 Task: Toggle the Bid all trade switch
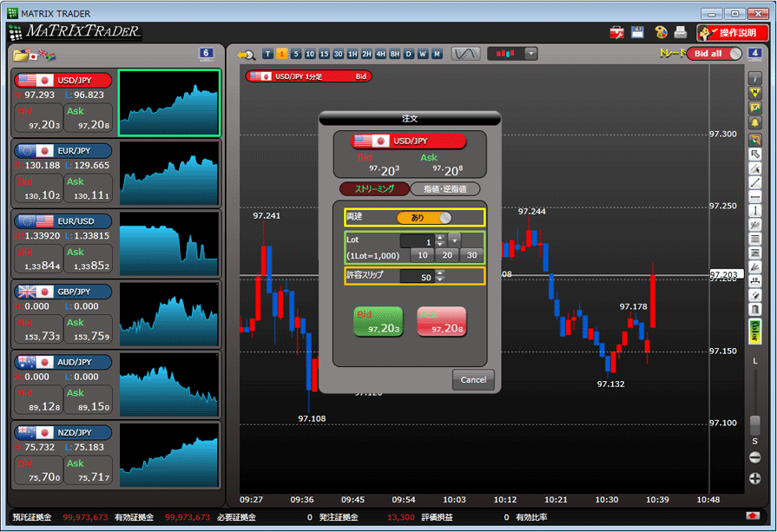[714, 54]
